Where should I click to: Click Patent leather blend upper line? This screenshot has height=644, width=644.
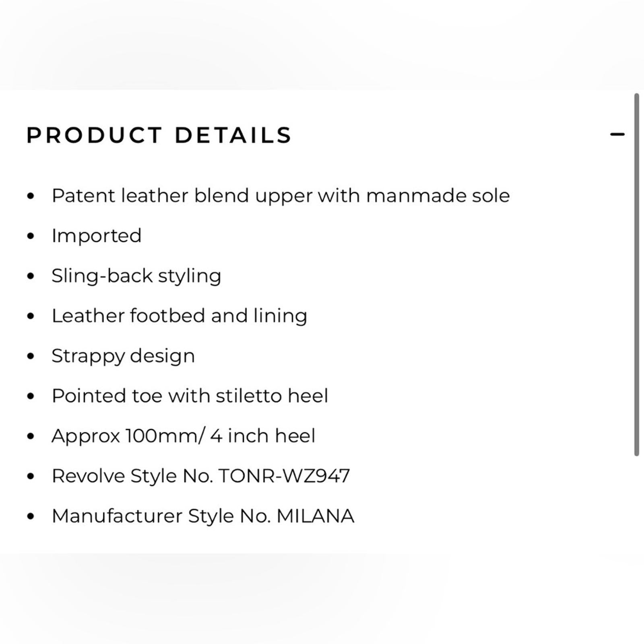pos(281,196)
